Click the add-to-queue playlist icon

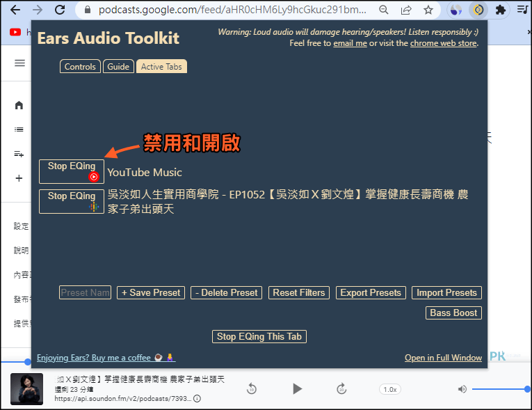(x=19, y=154)
